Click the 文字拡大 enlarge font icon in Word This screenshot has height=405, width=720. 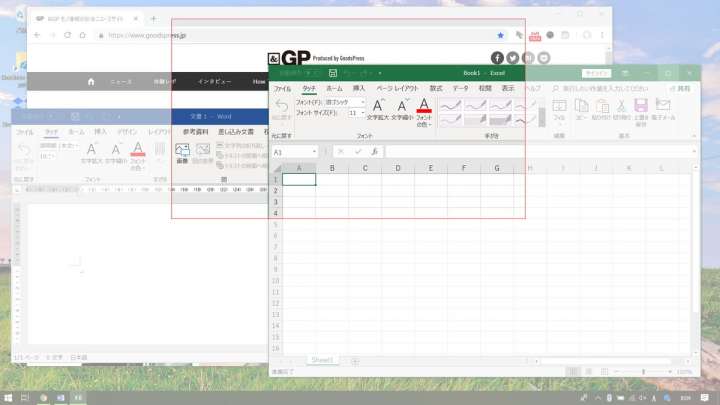tap(91, 153)
